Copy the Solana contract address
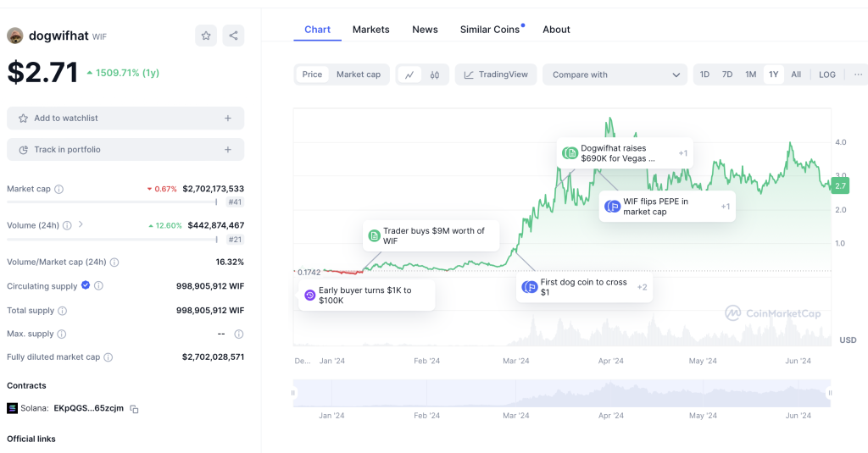 [134, 409]
